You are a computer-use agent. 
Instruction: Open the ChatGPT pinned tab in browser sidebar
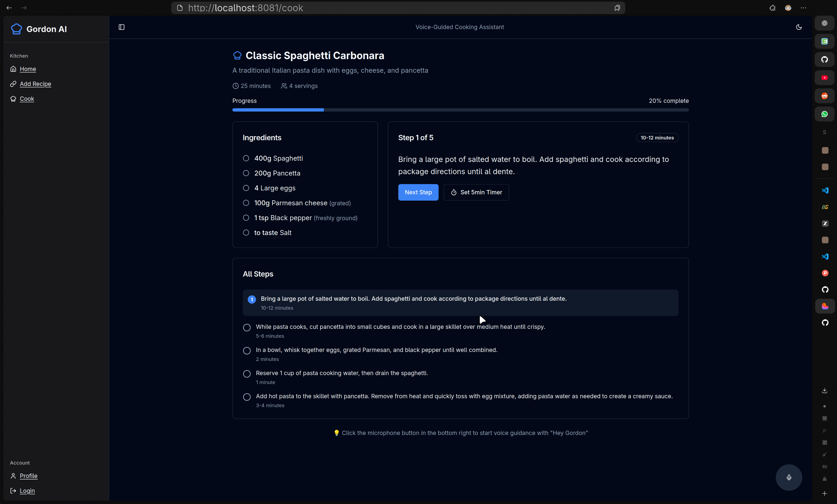point(825,23)
